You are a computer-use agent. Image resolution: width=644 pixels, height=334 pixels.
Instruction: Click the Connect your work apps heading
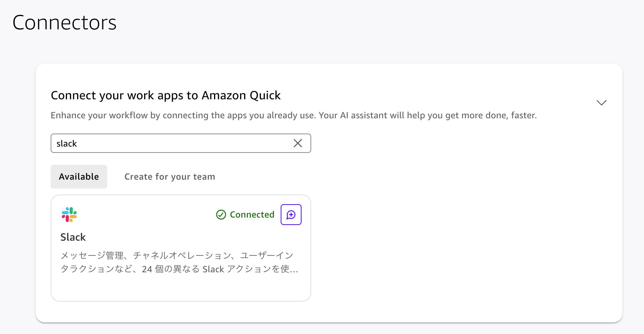click(166, 96)
